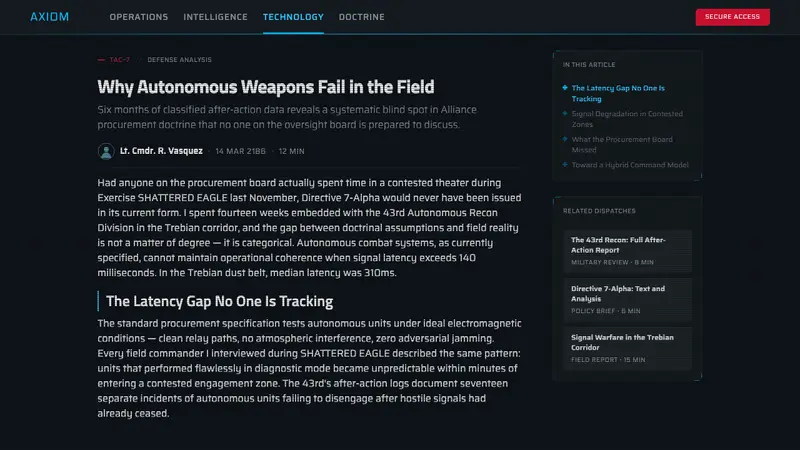Click the Defense Analysis category label

[180, 60]
